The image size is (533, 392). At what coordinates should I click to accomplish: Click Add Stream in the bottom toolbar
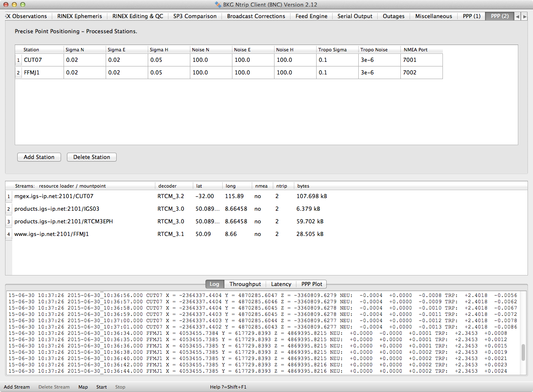(x=17, y=387)
